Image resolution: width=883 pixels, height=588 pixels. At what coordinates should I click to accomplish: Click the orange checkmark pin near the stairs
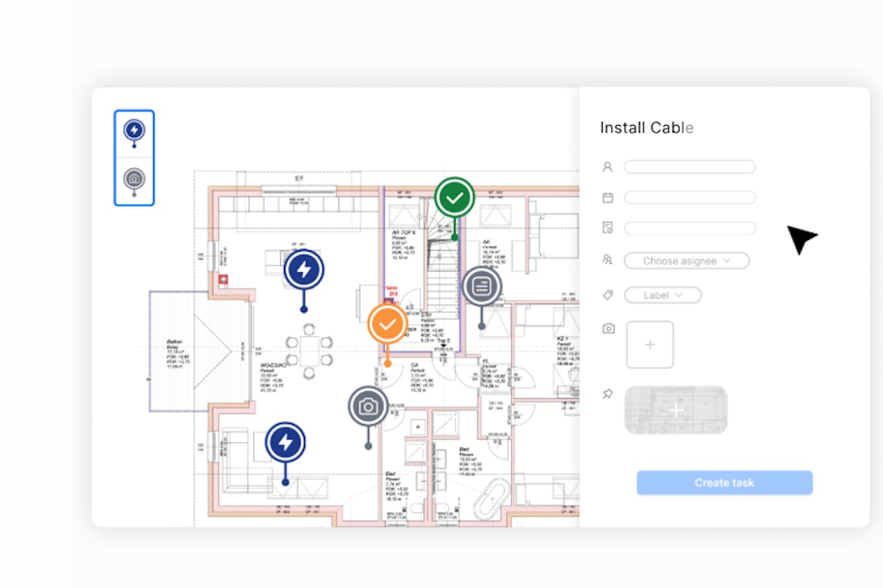click(387, 322)
